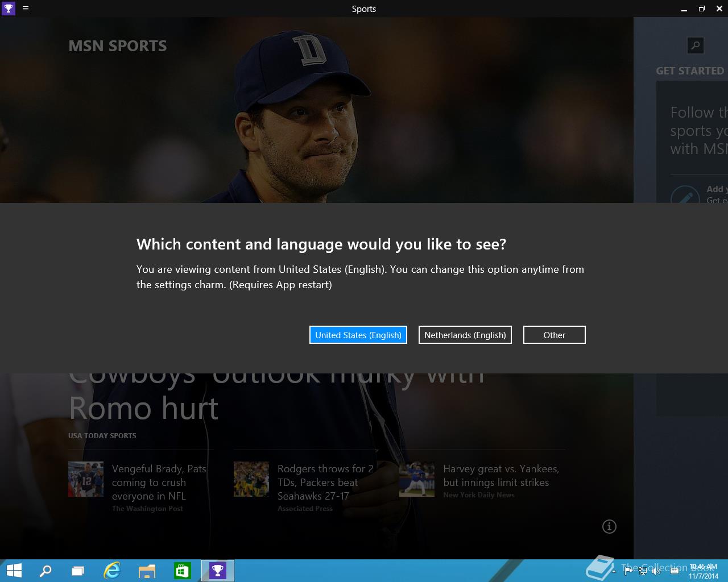Screen dimensions: 728x582
Task: Open the hamburger app menu in title bar
Action: (26, 9)
